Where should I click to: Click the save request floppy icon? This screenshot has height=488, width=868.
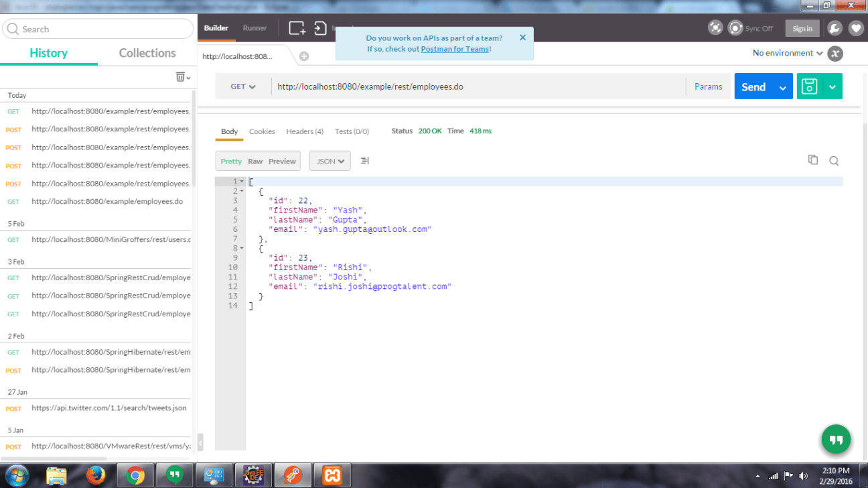pos(810,86)
